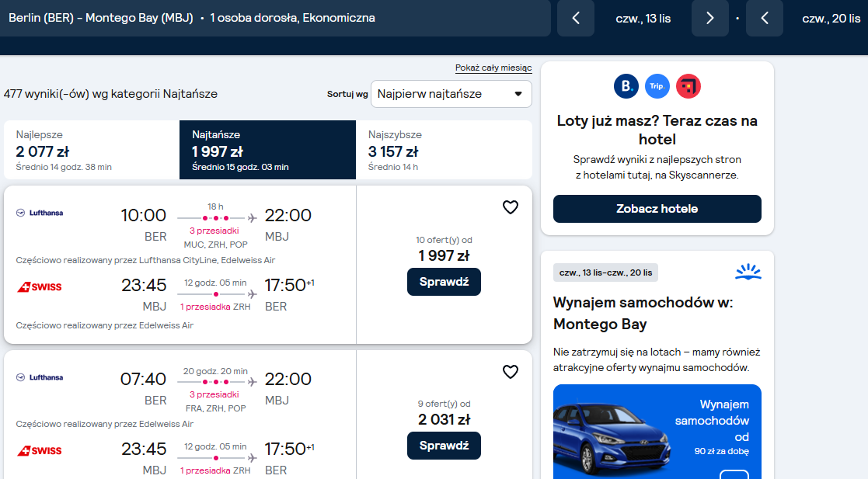Viewport: 868px width, 479px height.
Task: Click the Lufthansa logo on first flight
Action: [40, 213]
